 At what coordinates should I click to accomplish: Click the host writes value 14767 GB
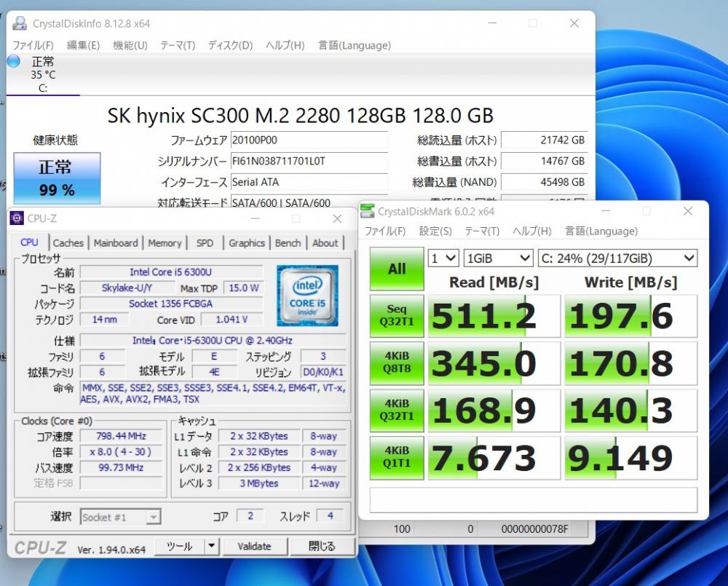[544, 161]
